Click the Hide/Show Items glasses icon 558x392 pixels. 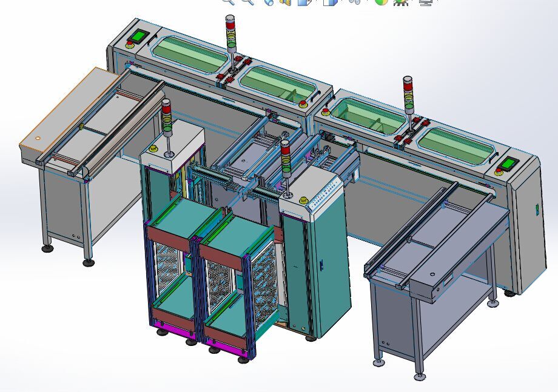pyautogui.click(x=355, y=2)
